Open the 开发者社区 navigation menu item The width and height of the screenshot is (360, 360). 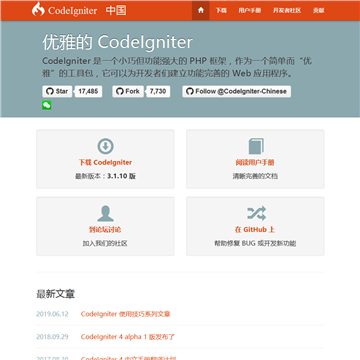point(287,10)
